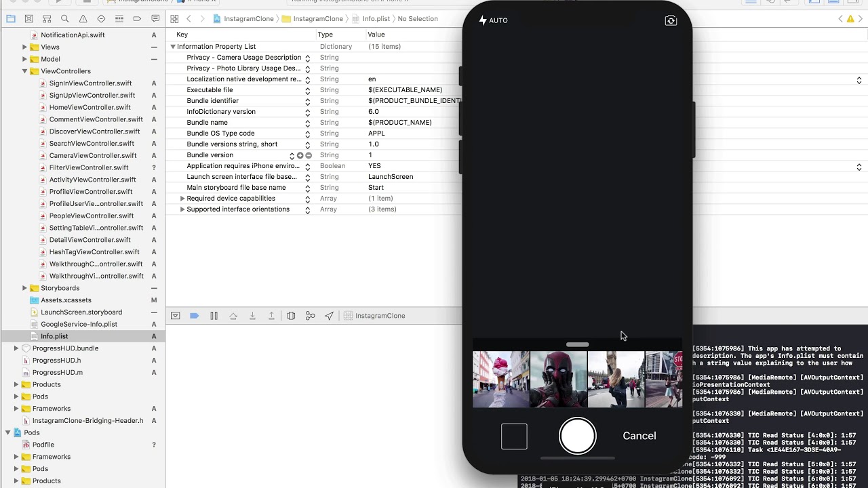
Task: Go forward in editor history
Action: click(x=203, y=19)
